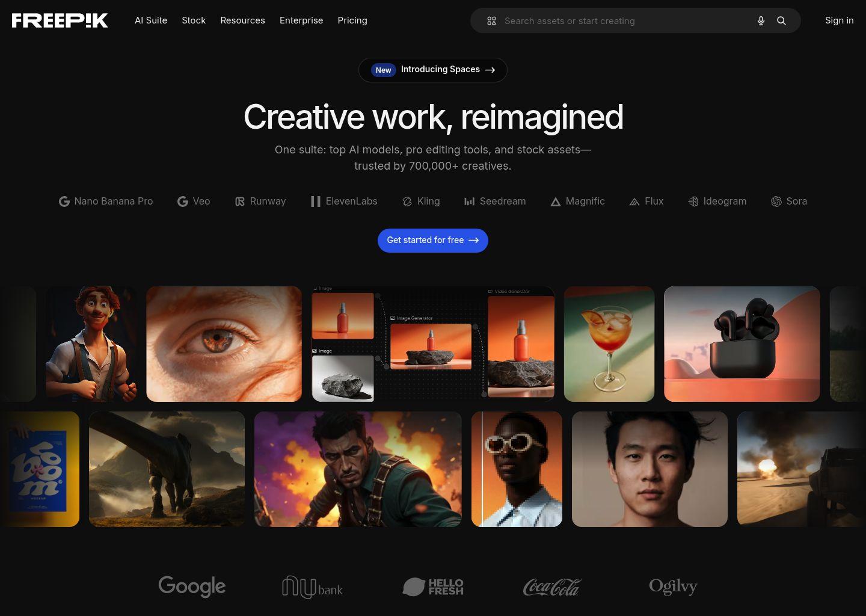Open the Resources menu
This screenshot has height=616, width=866.
click(x=242, y=20)
